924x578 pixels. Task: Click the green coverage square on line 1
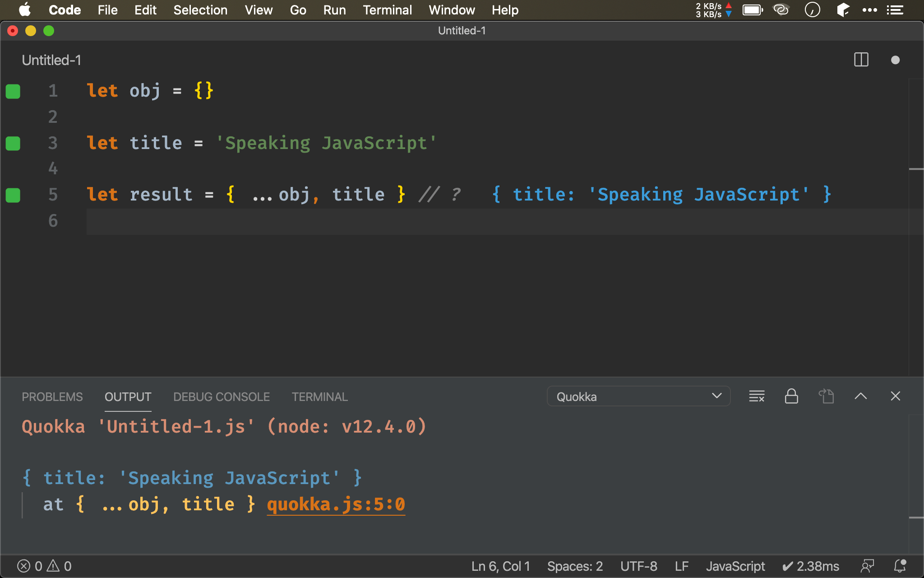coord(13,91)
